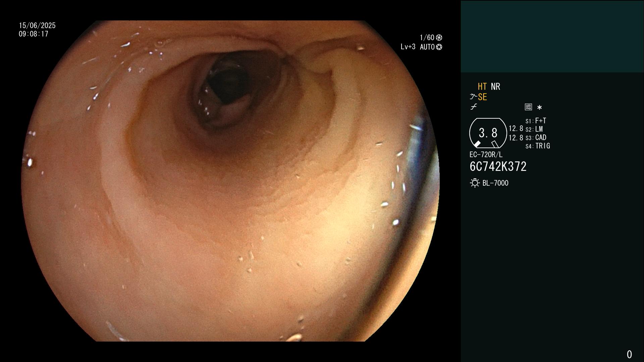Viewport: 644px width, 362px height.
Task: Click the iris aperture icon beside AUTO
Action: (x=439, y=47)
